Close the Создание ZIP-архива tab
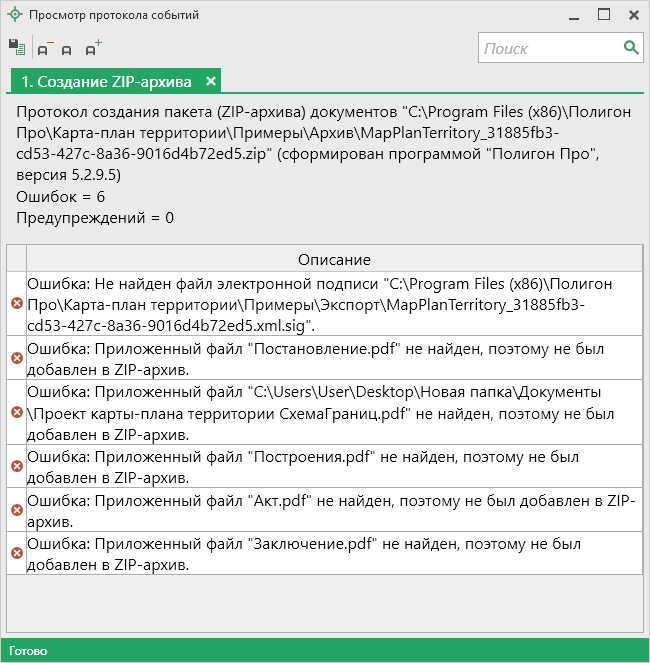This screenshot has width=650, height=663. (211, 81)
